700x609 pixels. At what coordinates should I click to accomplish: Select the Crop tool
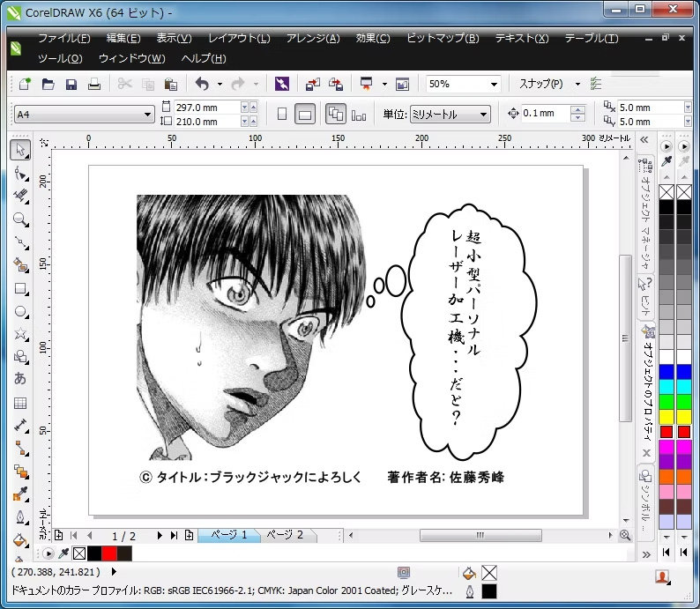coord(20,196)
